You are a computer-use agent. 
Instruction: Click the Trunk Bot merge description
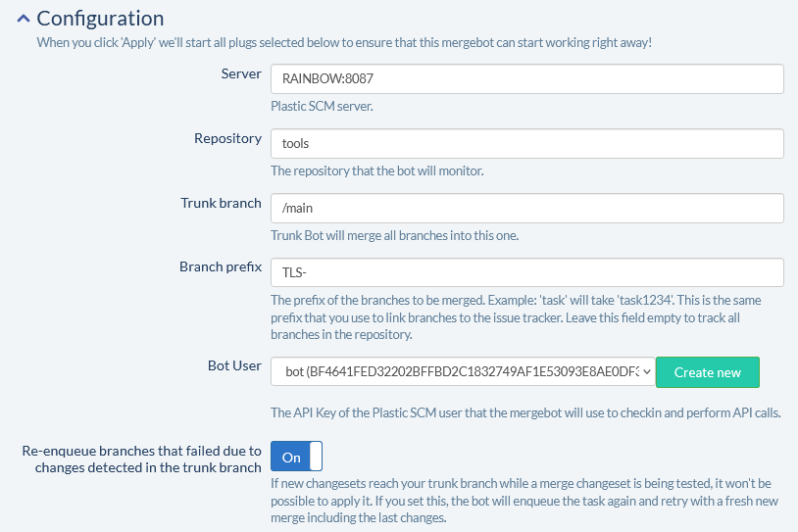click(394, 235)
